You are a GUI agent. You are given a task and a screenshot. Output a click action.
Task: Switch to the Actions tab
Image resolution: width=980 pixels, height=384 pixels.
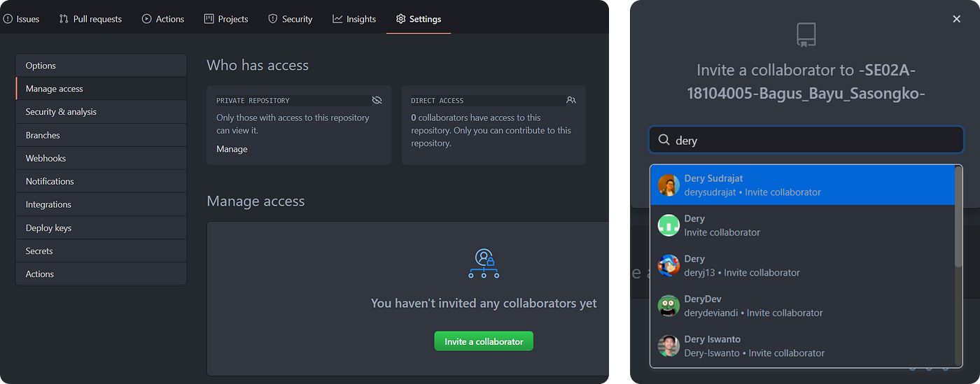[x=163, y=19]
